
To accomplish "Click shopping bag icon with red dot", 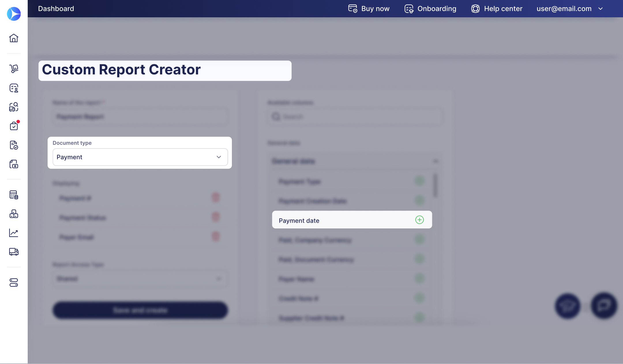I will pos(14,126).
